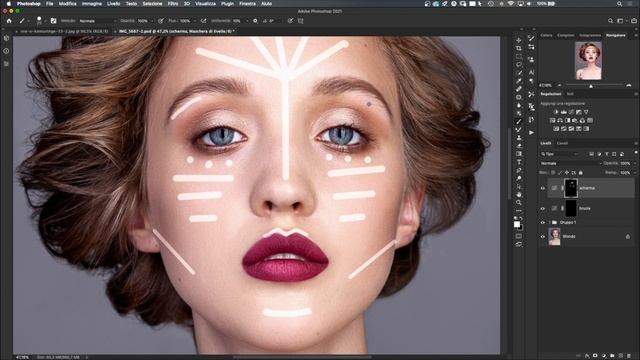
Task: Enable airbrush-style build-up icon
Action: tap(203, 20)
